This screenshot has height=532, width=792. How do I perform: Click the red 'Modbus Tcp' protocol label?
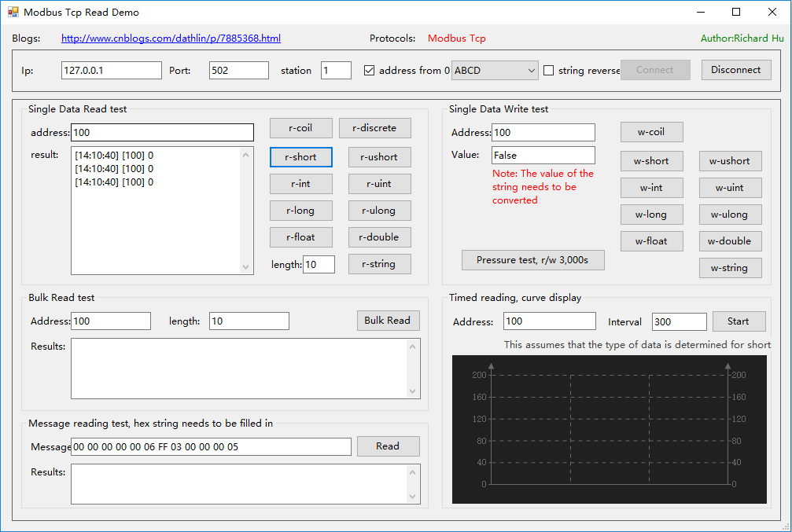click(x=457, y=39)
